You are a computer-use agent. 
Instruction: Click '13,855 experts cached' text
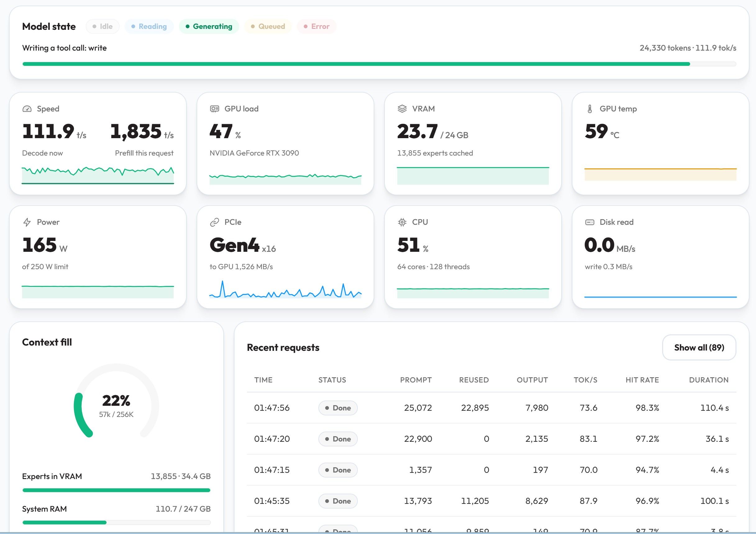[435, 153]
